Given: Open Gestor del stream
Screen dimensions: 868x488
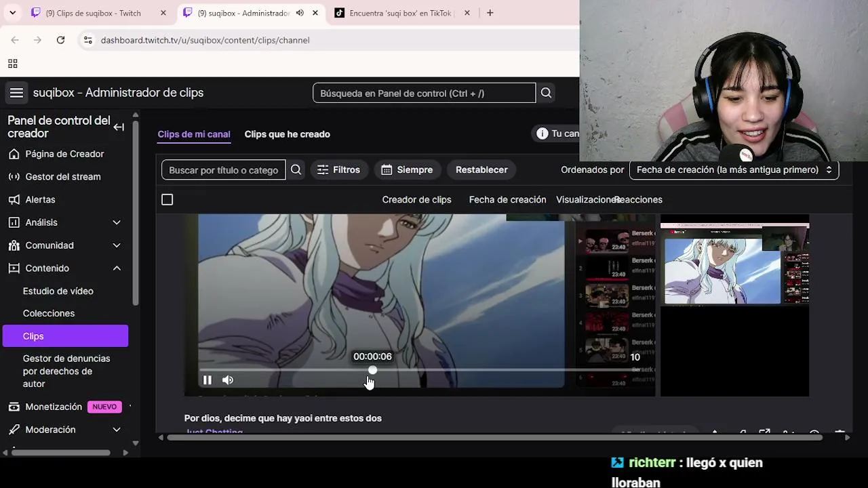Looking at the screenshot, I should [63, 177].
